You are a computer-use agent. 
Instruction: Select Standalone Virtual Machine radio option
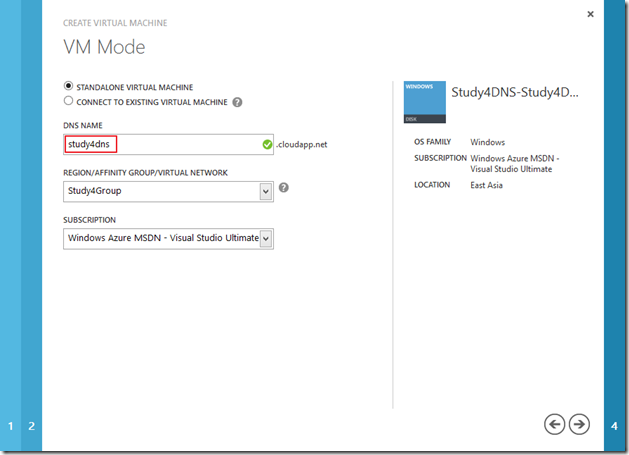click(68, 86)
